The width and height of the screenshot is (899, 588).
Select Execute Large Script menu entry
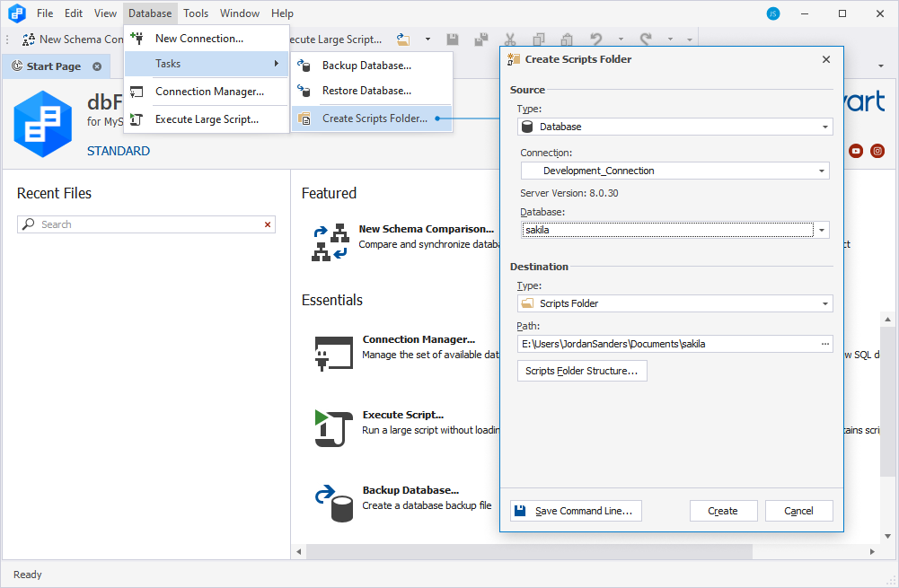pos(207,119)
